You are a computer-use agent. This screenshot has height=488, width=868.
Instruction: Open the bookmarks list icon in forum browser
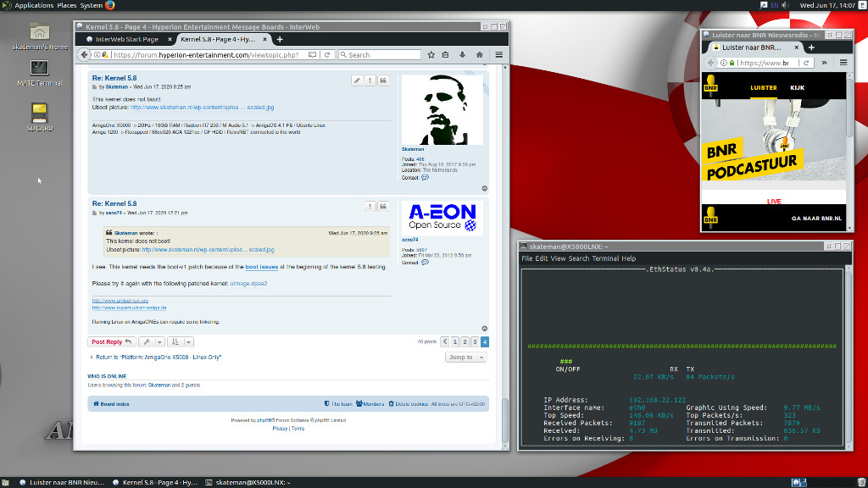pos(446,55)
